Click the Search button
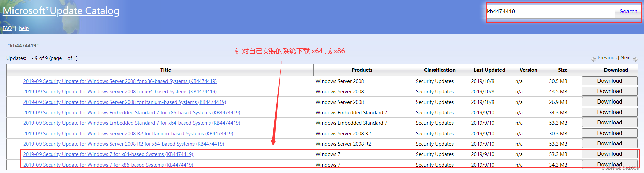The width and height of the screenshot is (644, 173). 628,12
